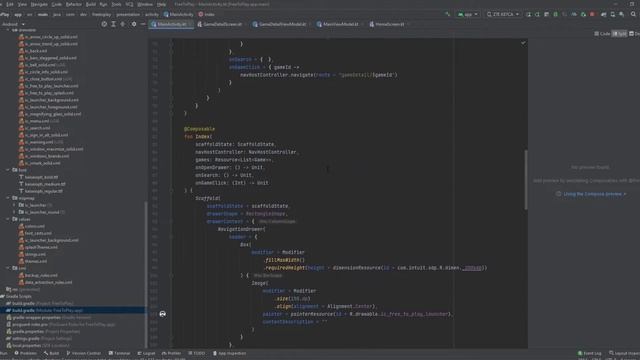This screenshot has height=360, width=640.
Task: Switch editor to Code view
Action: click(602, 33)
